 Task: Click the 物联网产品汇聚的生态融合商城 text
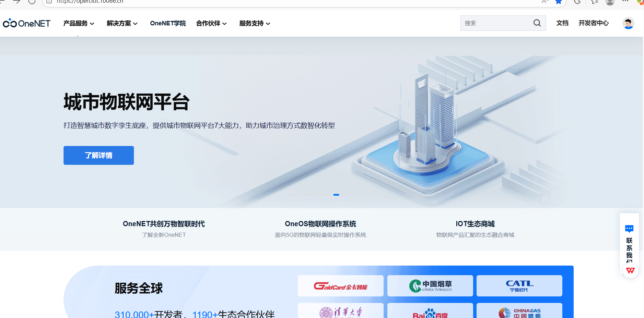tap(475, 235)
